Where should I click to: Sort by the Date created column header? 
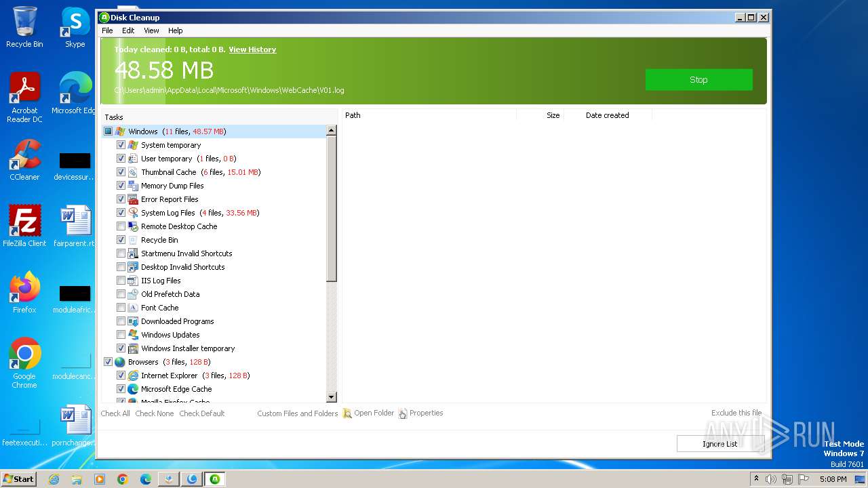(x=608, y=115)
